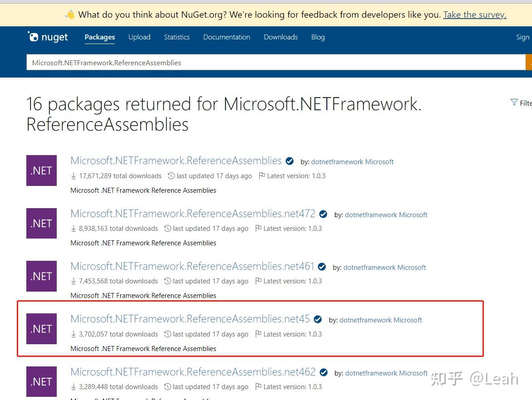This screenshot has height=400, width=532.
Task: Open the Documentation section
Action: pyautogui.click(x=227, y=37)
